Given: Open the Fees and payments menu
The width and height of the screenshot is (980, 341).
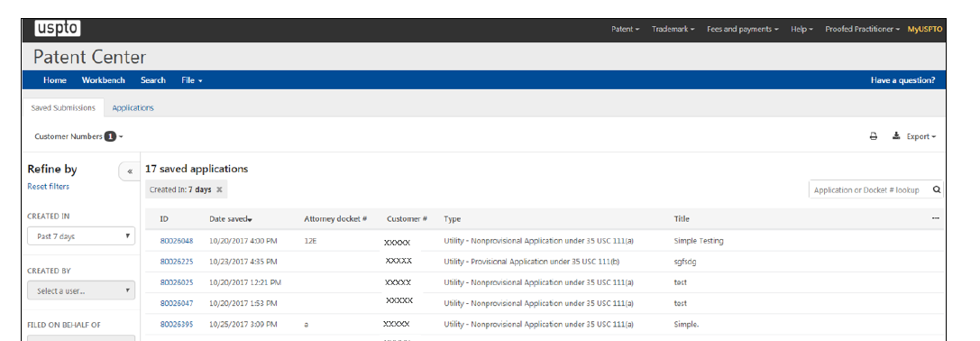Looking at the screenshot, I should point(743,30).
